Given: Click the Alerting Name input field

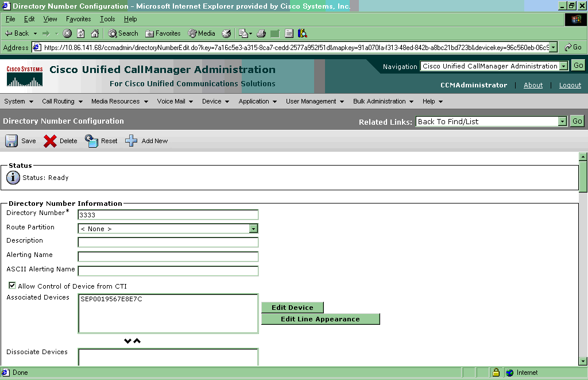Looking at the screenshot, I should pos(168,256).
